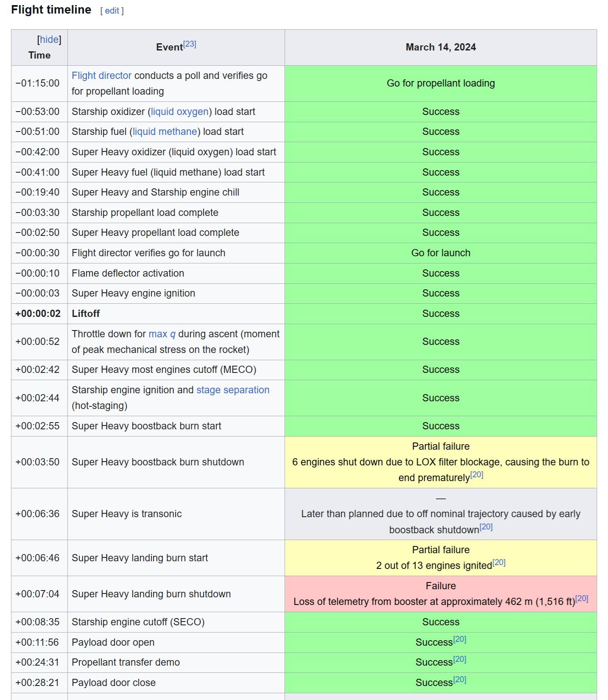Click 'Success' in the Starship engine cutoff row

point(441,622)
